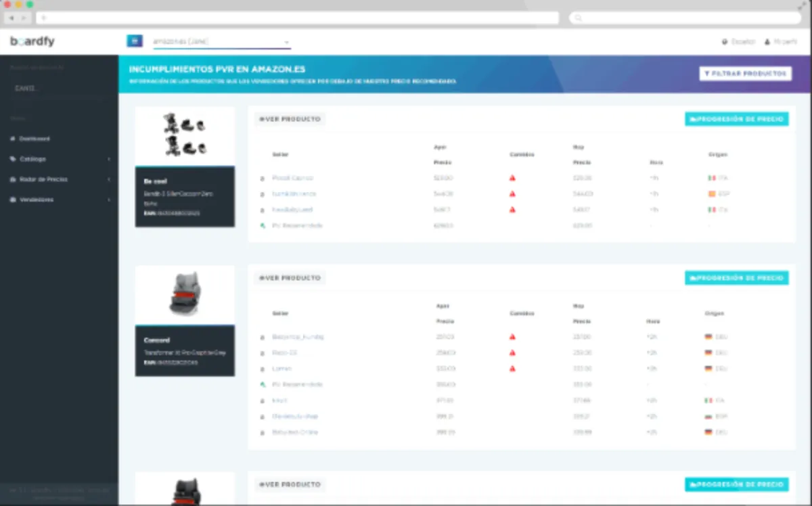
Task: Click the Incumplimientos PVR en Amazon.es heading
Action: click(x=217, y=69)
